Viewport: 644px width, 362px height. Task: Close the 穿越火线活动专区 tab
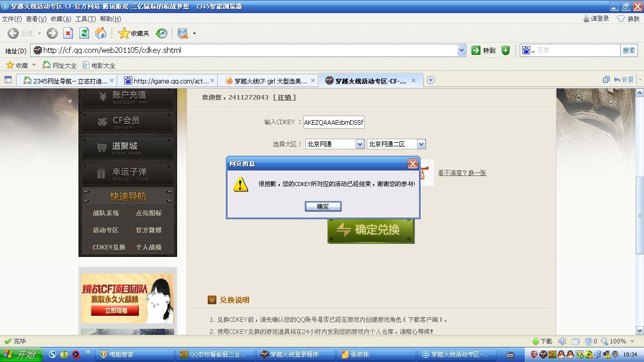[x=414, y=80]
